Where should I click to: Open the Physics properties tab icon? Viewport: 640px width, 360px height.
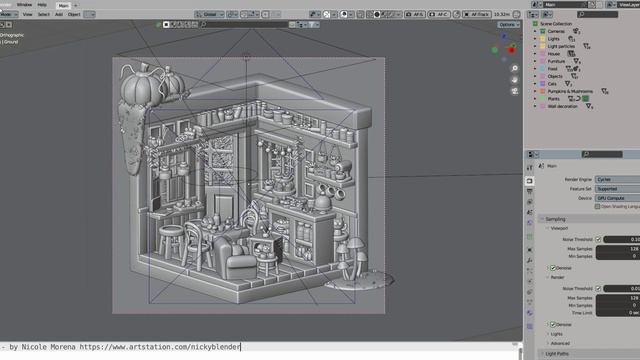529,282
